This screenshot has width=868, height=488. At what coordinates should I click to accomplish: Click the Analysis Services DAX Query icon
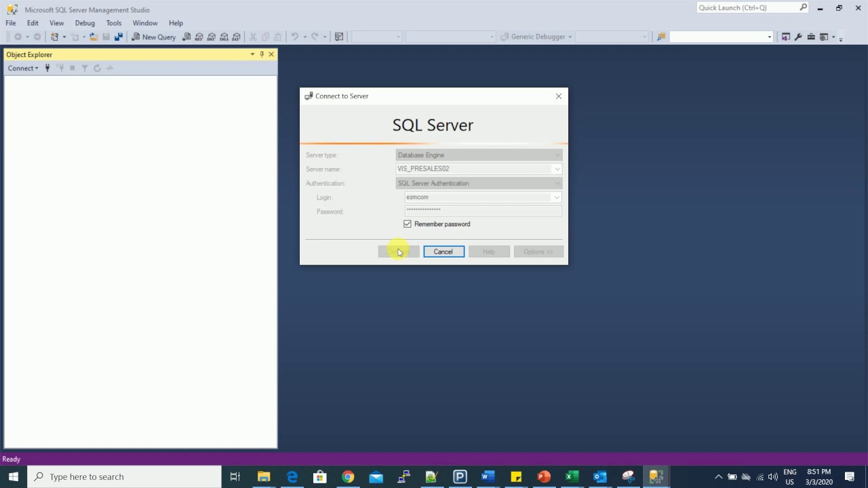point(236,37)
